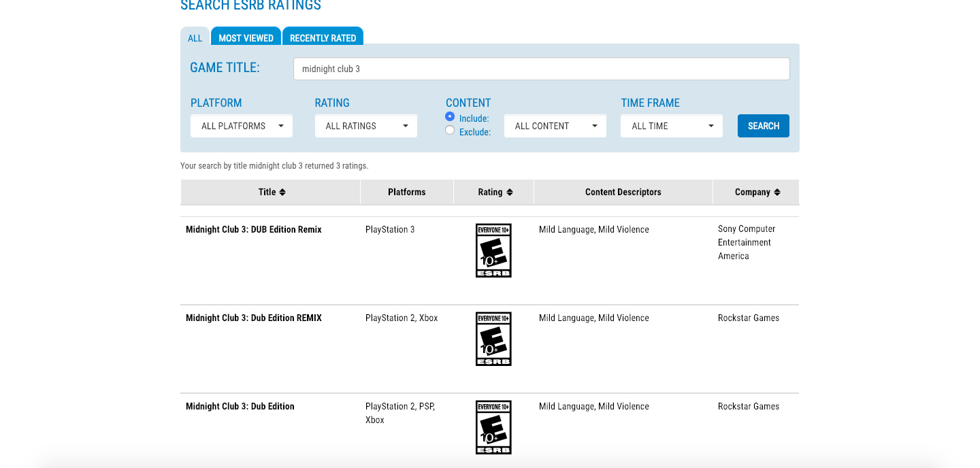Click the E10+ rating icon for Dub Edition row
The width and height of the screenshot is (980, 468).
pyautogui.click(x=493, y=427)
